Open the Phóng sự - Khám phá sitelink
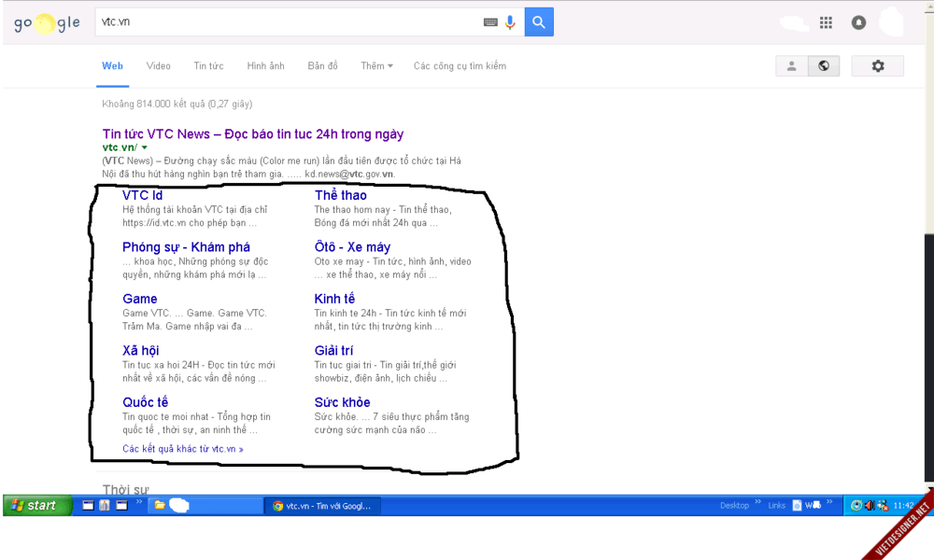Viewport: 934px width, 560px height. (x=187, y=247)
